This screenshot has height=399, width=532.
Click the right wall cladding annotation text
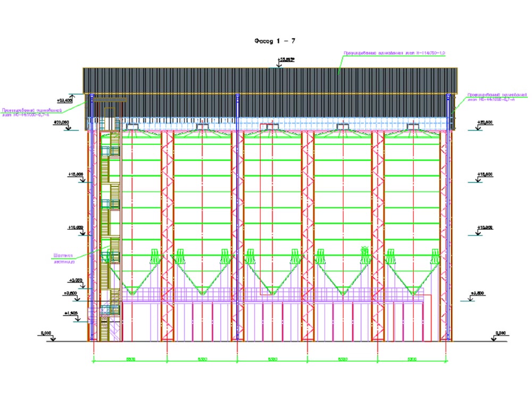click(x=497, y=97)
